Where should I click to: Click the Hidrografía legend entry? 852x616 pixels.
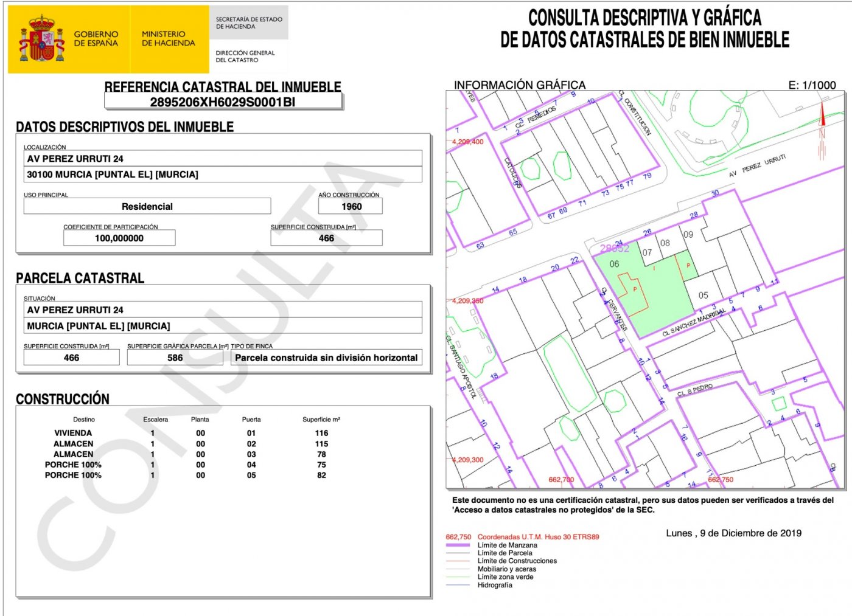coord(494,585)
